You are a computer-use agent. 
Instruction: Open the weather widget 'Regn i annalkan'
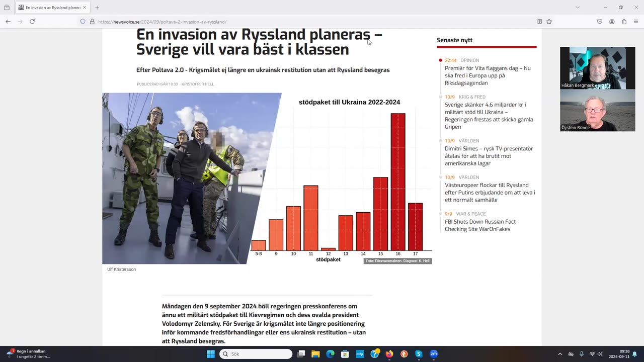28,354
